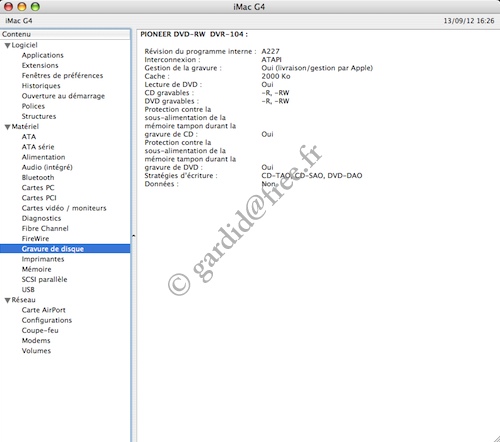Select Carte AirPort network entry

pyautogui.click(x=44, y=310)
